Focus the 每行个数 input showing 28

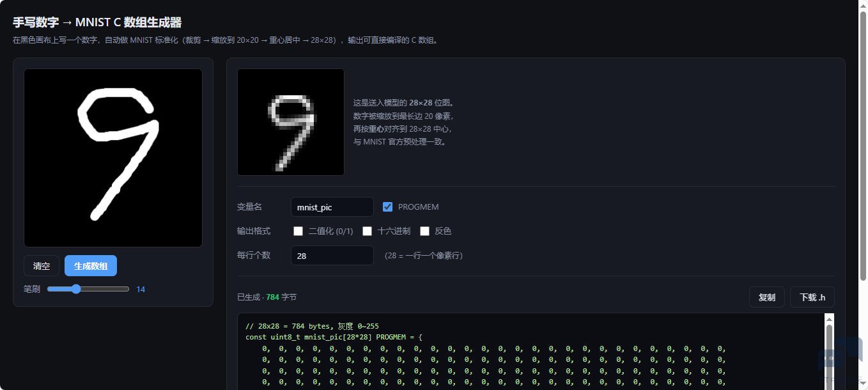pyautogui.click(x=332, y=255)
